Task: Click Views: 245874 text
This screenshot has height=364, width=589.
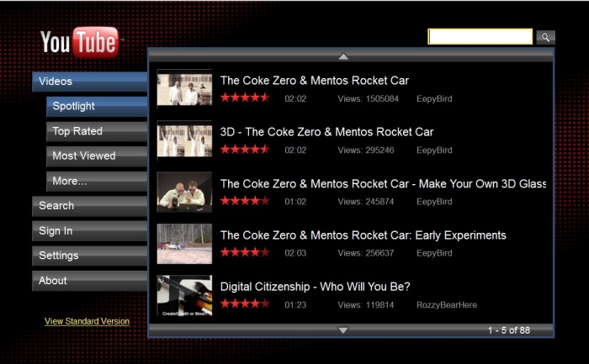Action: 366,202
